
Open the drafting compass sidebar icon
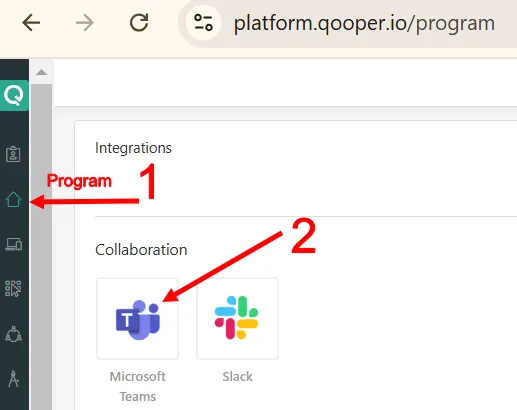(14, 379)
